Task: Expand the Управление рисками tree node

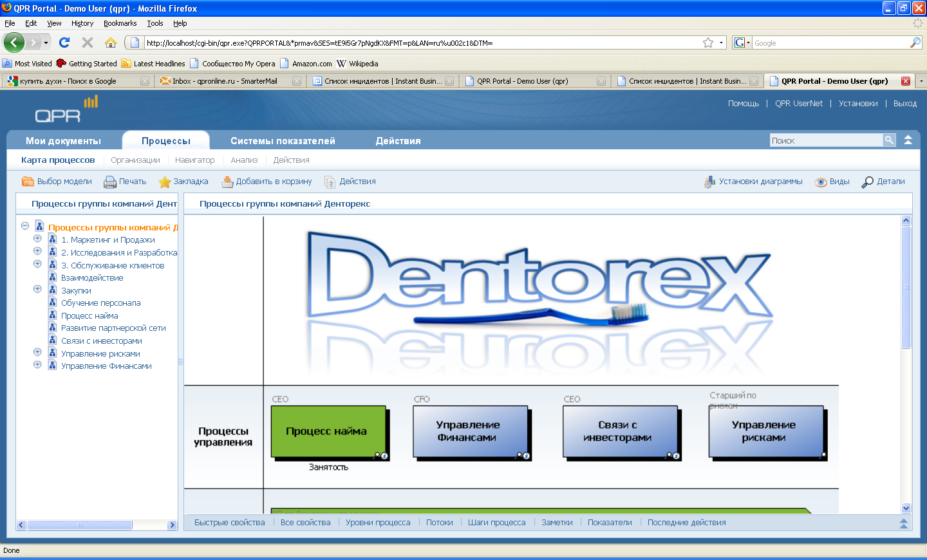Action: pyautogui.click(x=37, y=352)
